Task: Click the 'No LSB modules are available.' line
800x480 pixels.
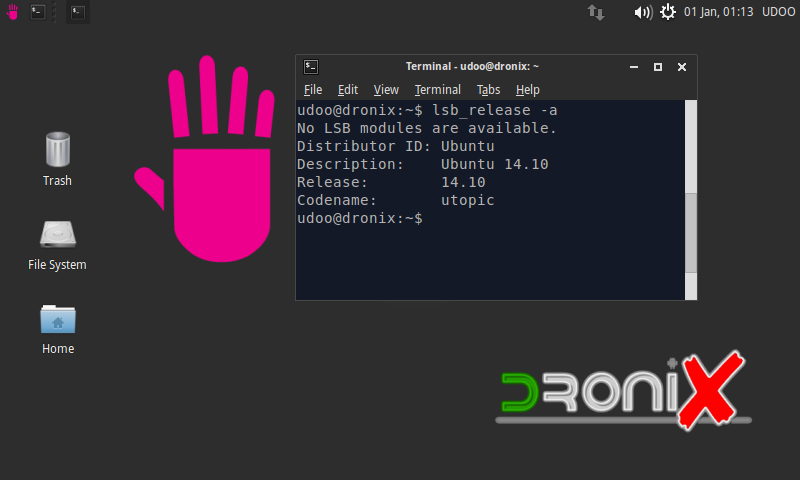Action: tap(427, 128)
